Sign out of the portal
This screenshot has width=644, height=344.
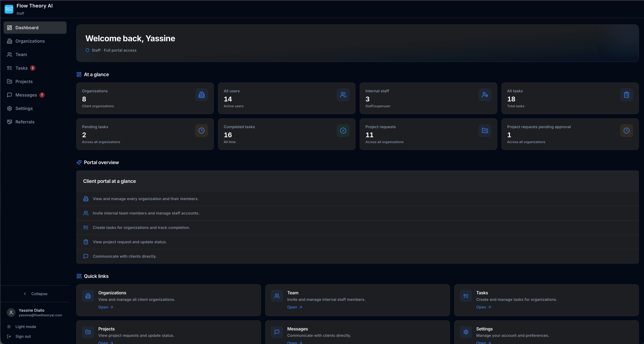(x=23, y=336)
